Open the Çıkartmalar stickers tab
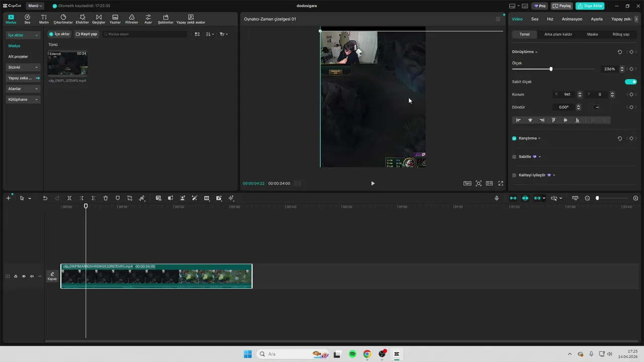The image size is (644, 362). [x=63, y=19]
